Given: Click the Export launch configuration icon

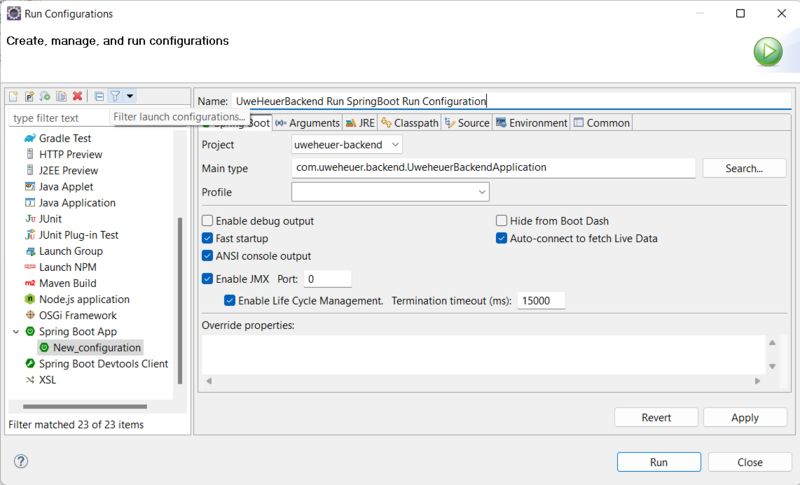Looking at the screenshot, I should (46, 96).
